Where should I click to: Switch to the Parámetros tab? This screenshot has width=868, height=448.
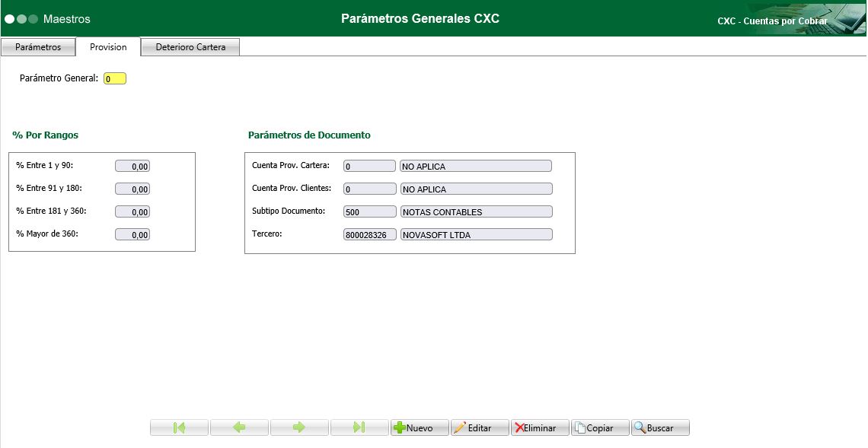38,46
